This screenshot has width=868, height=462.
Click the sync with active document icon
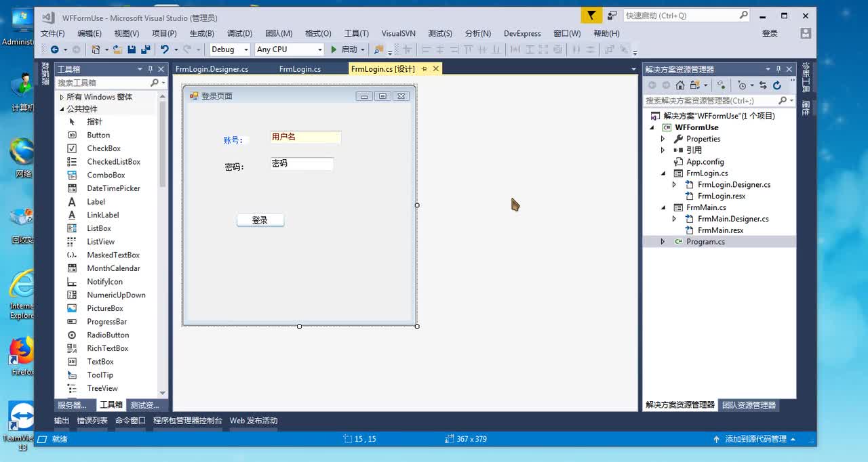point(763,85)
